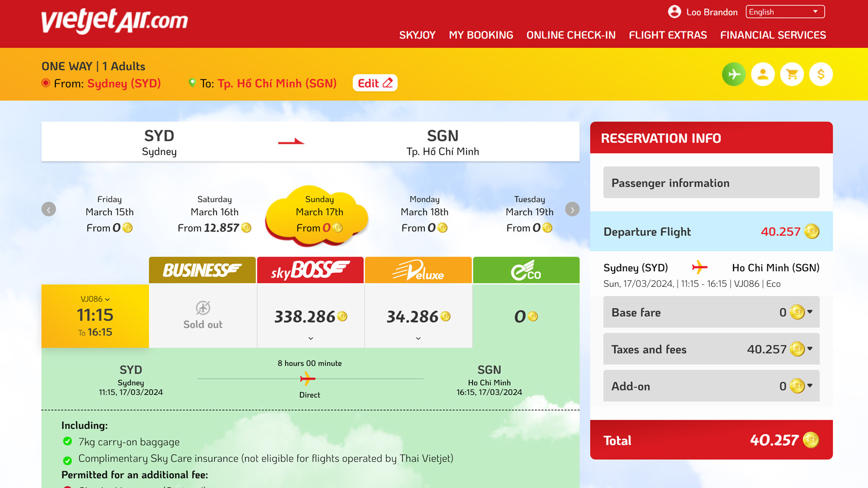This screenshot has width=868, height=488.
Task: Click the Business class header
Action: [x=202, y=270]
